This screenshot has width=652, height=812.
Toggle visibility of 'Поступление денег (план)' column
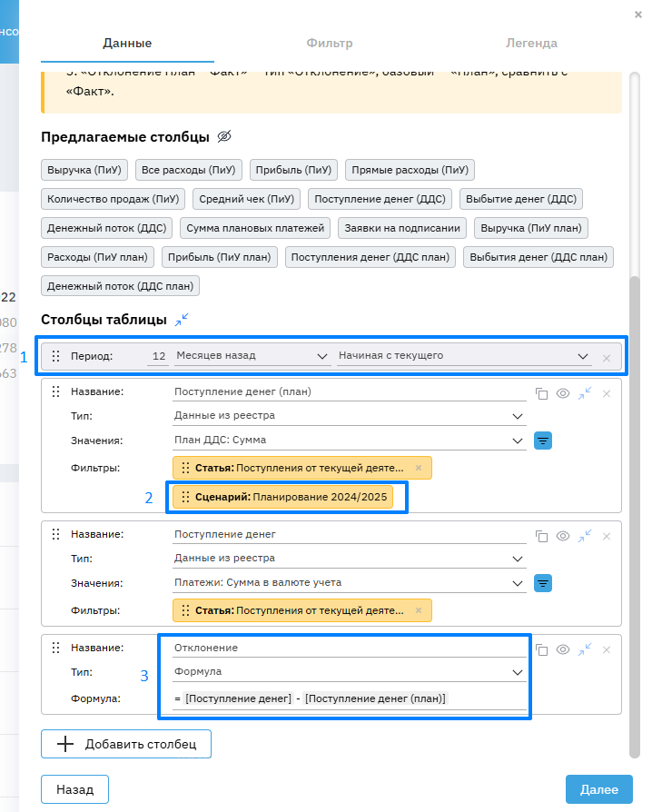coord(563,393)
